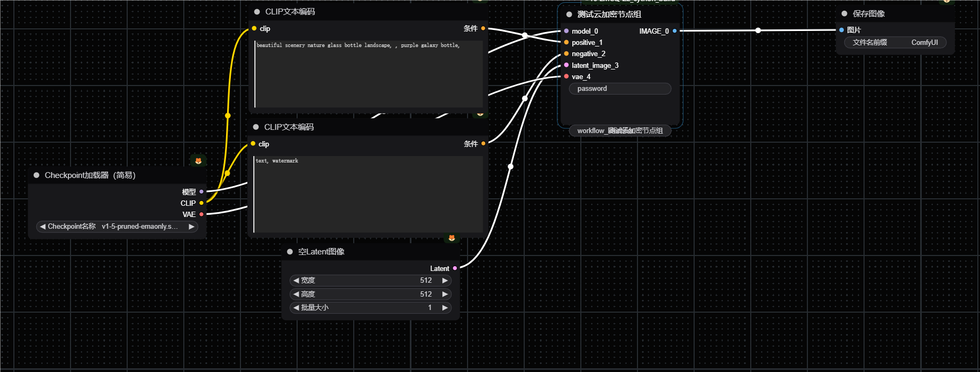Collapse the 保存图像 node via its title dot
This screenshot has height=372, width=980.
tap(844, 14)
